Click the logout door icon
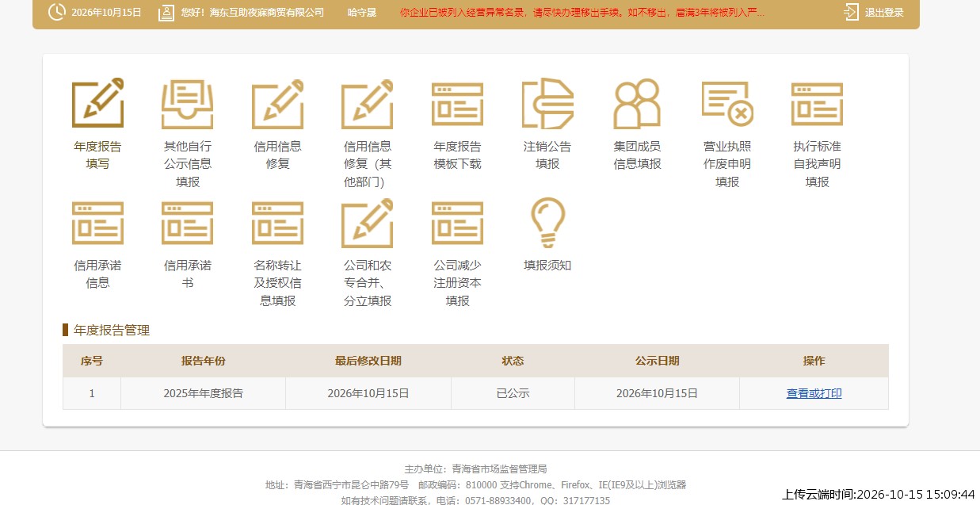The image size is (980, 505). pos(851,12)
